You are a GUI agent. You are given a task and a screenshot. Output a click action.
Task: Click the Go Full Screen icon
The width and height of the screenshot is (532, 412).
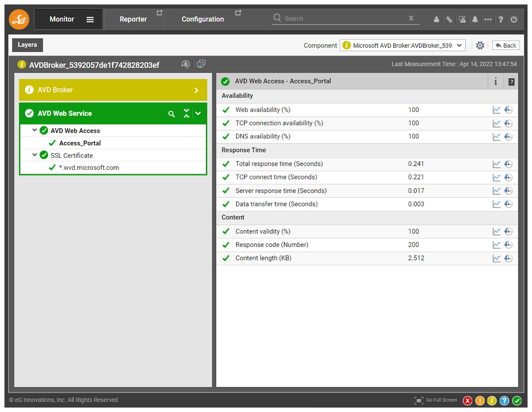click(x=419, y=400)
